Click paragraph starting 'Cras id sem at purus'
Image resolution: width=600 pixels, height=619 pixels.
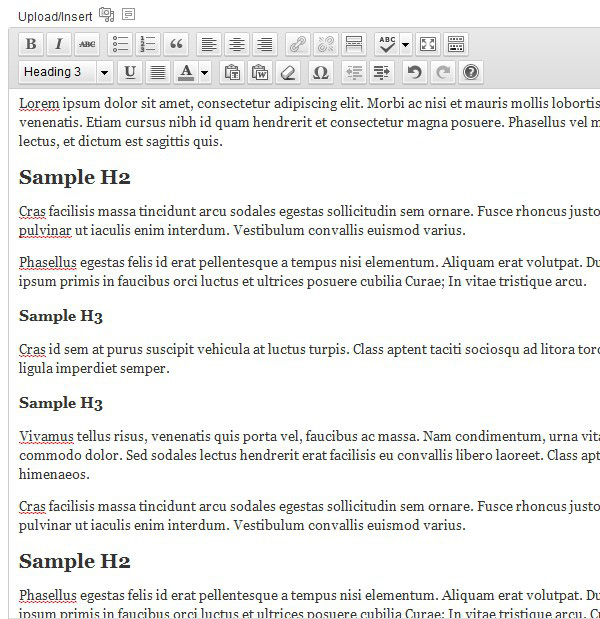pos(309,358)
